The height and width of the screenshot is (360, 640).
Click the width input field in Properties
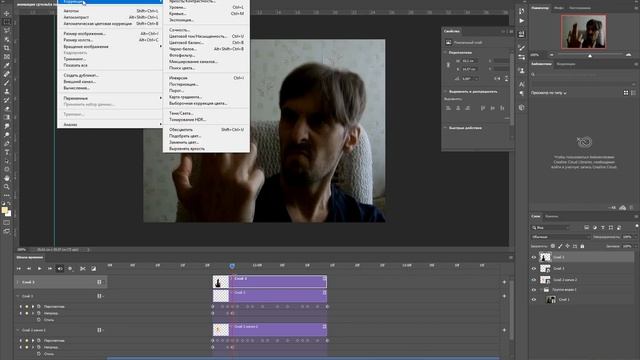coord(471,61)
